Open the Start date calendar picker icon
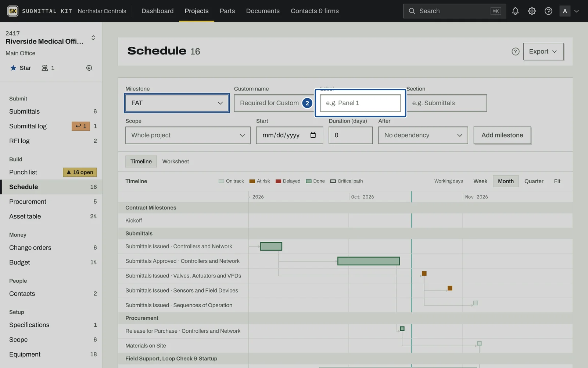This screenshot has height=368, width=588. pos(313,135)
